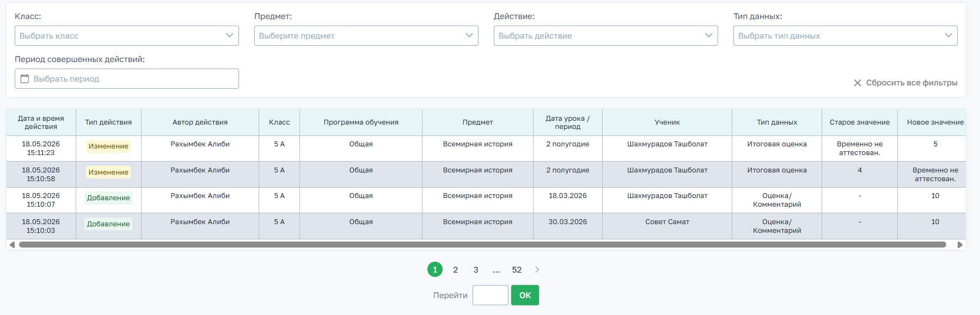Click the timestamp 18.05.2026 15:11:23
Viewport: 980px width, 315px height.
click(x=41, y=149)
